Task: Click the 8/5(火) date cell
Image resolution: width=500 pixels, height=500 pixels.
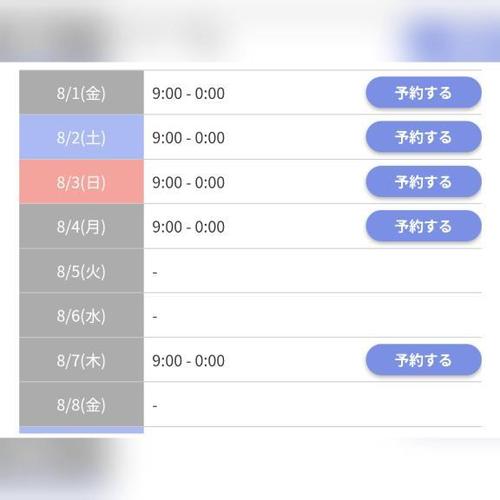Action: (x=81, y=271)
